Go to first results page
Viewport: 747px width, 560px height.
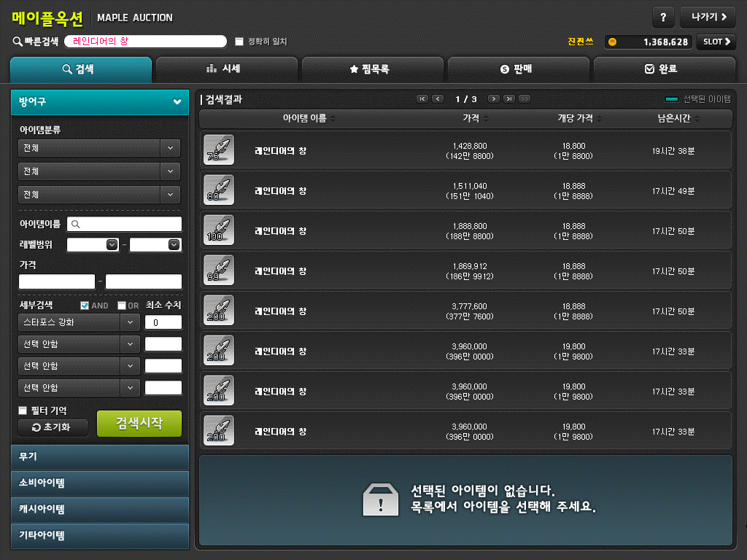pos(422,99)
